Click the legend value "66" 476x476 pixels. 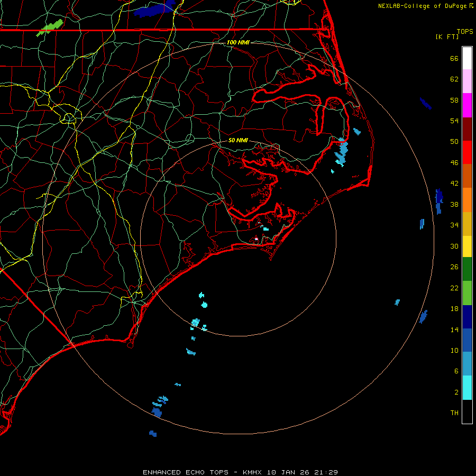pos(454,58)
